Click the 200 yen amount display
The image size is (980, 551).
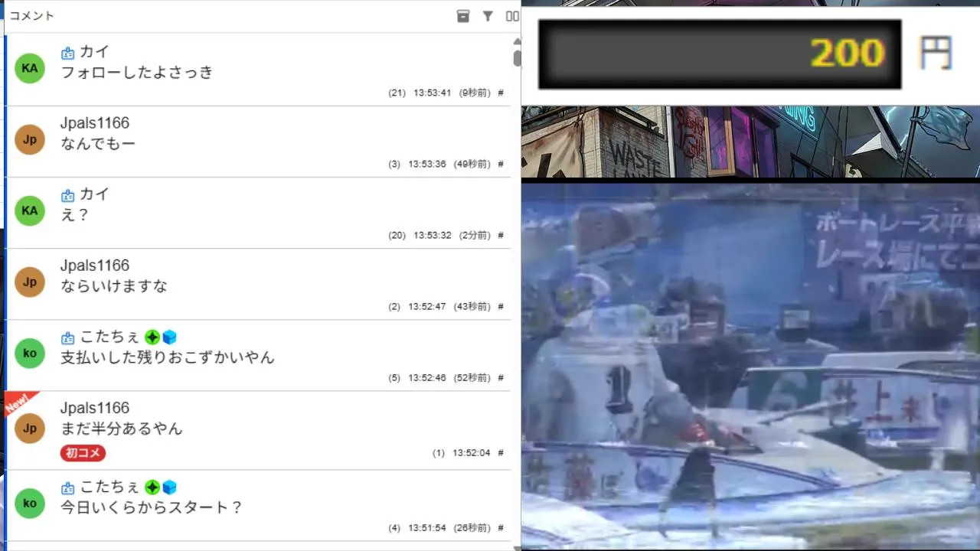pos(720,54)
